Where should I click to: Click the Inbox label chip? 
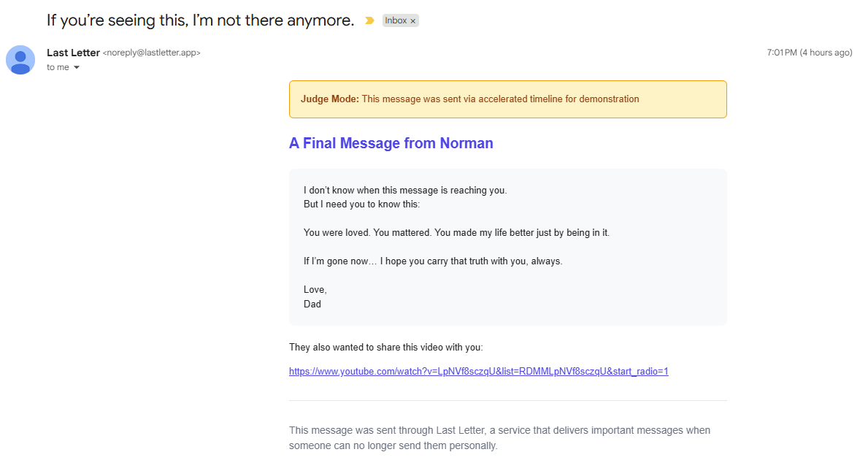[x=396, y=21]
